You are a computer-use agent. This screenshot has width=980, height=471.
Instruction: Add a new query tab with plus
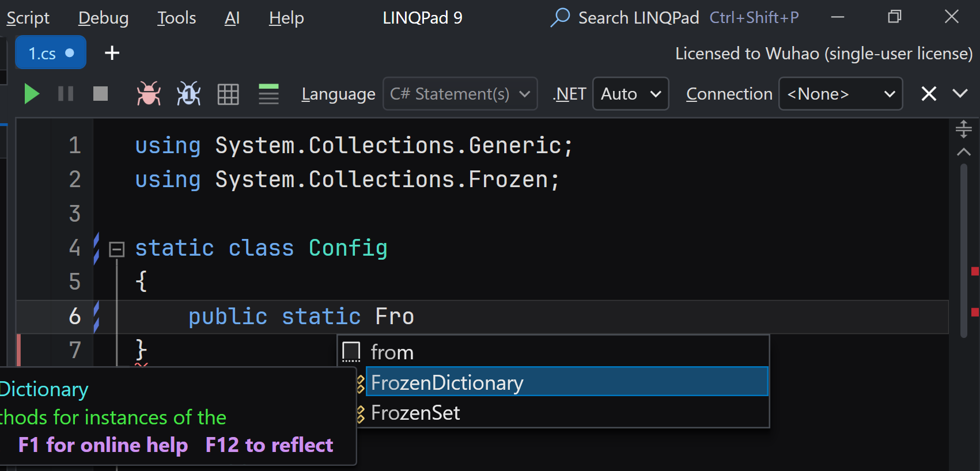112,53
